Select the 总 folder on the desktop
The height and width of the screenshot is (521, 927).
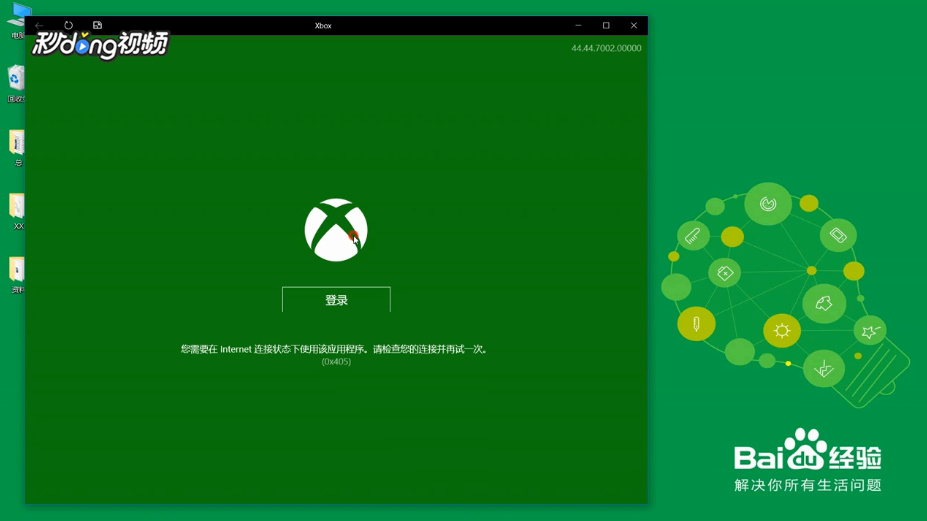click(17, 148)
